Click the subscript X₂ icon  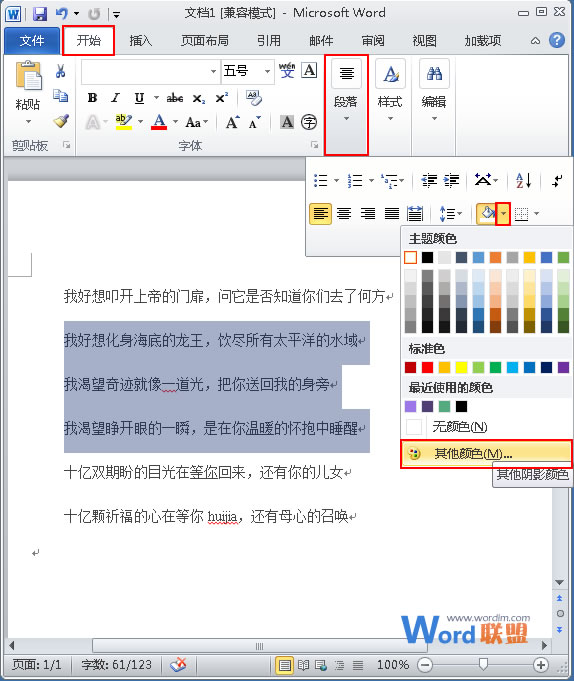point(198,99)
